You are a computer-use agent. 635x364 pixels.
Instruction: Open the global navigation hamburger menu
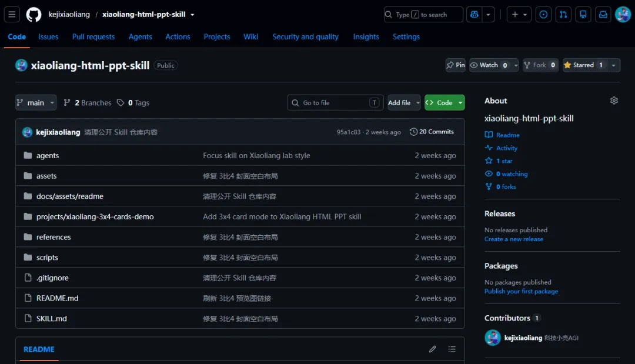click(12, 15)
